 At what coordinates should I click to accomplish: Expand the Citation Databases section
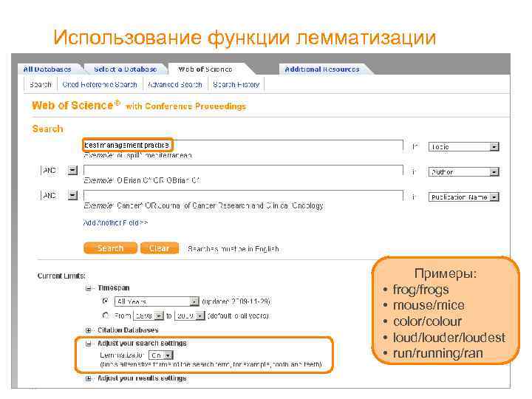click(89, 330)
